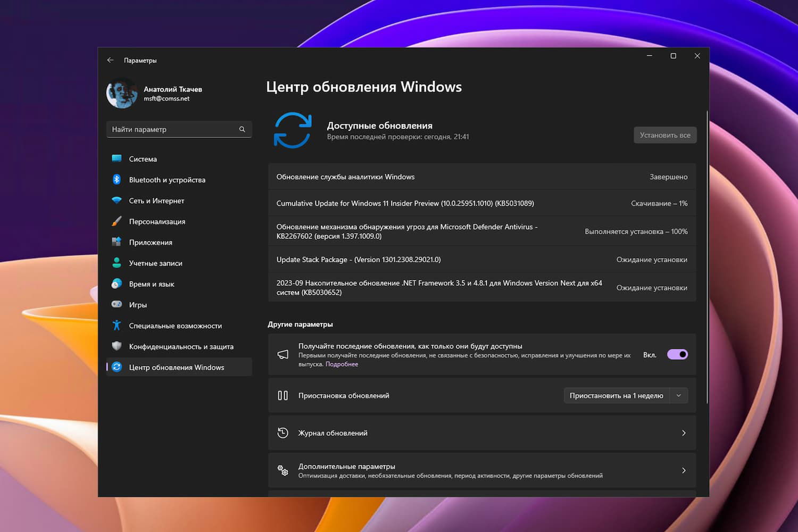Click the megaphone icon for latest updates
Image resolution: width=798 pixels, height=532 pixels.
point(283,354)
